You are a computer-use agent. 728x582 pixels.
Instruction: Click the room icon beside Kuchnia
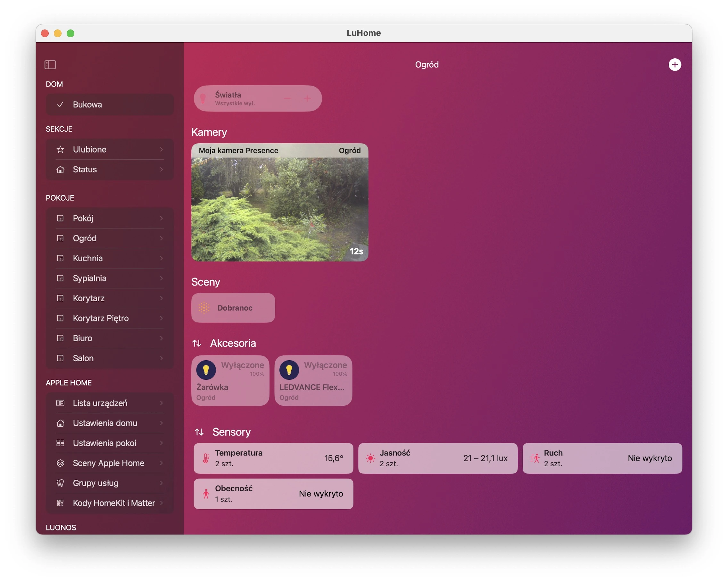(60, 258)
